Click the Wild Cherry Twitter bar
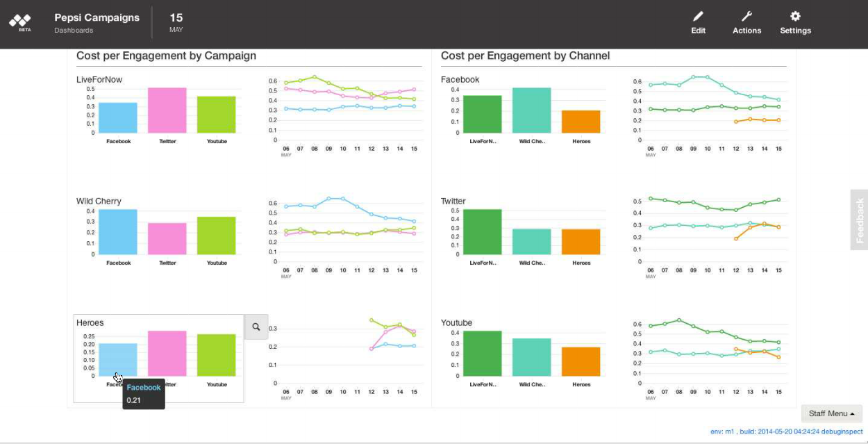 [167, 238]
